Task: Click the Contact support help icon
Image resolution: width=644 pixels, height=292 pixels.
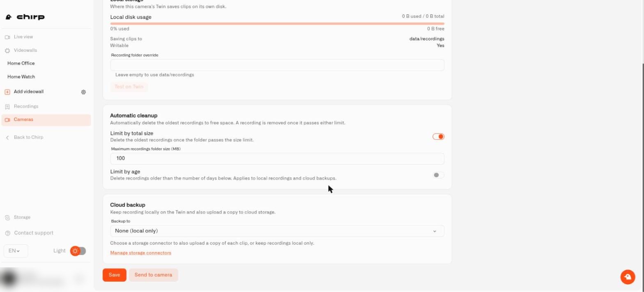Action: (7, 233)
